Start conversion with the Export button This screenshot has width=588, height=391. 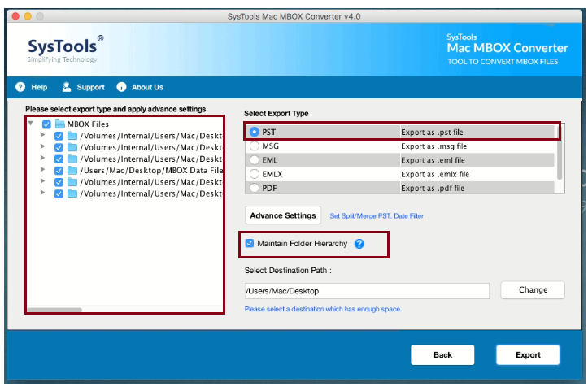tap(528, 354)
